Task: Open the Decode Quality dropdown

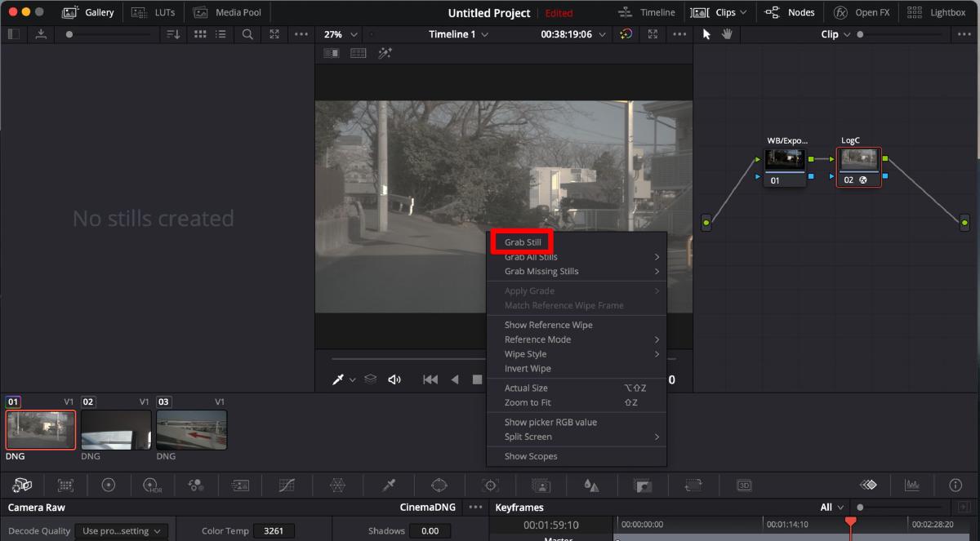Action: tap(121, 530)
